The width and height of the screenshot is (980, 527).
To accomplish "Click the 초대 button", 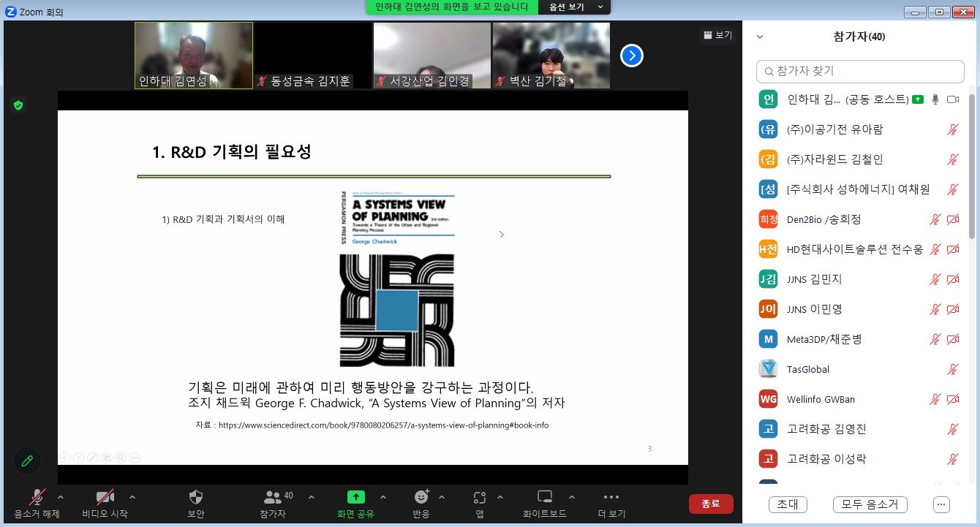I will pyautogui.click(x=788, y=504).
